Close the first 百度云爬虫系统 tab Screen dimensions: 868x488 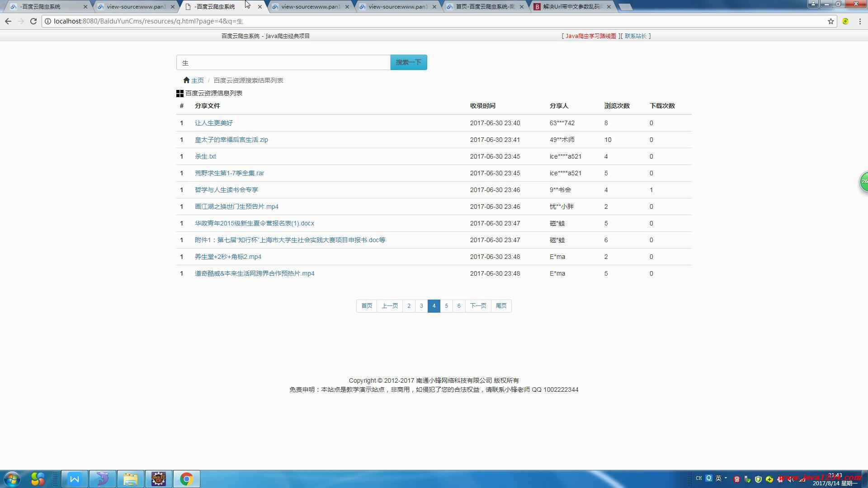click(85, 7)
